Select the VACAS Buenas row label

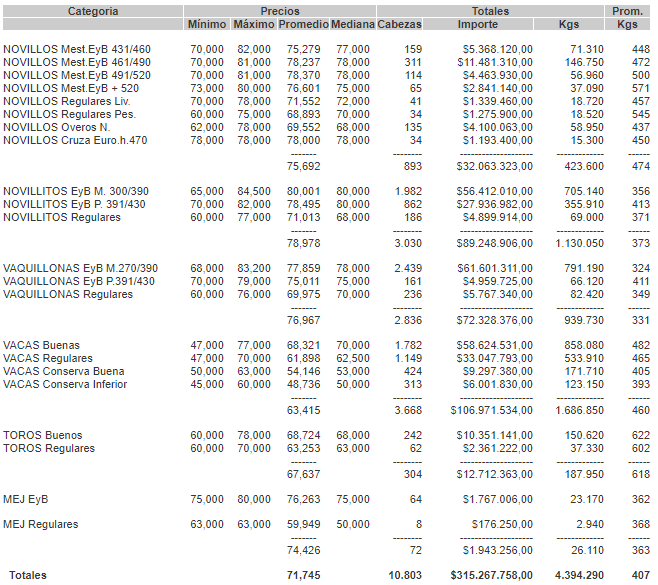point(42,346)
